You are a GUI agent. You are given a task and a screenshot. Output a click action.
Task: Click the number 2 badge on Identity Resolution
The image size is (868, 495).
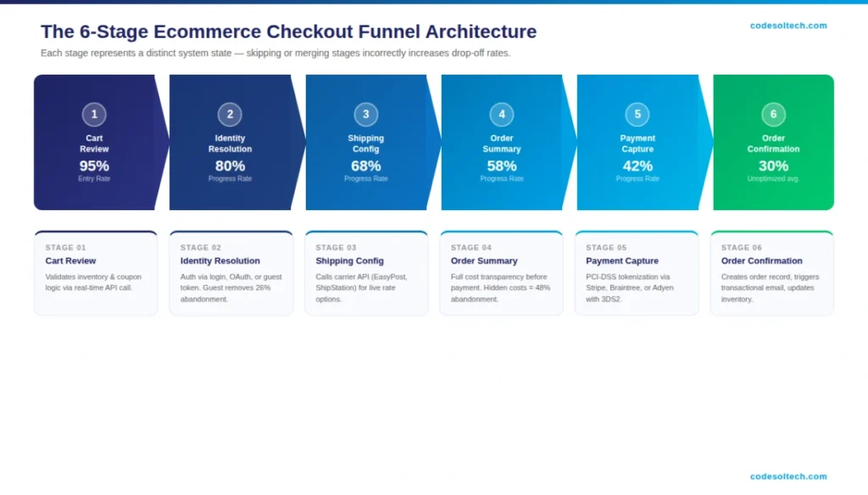coord(230,114)
